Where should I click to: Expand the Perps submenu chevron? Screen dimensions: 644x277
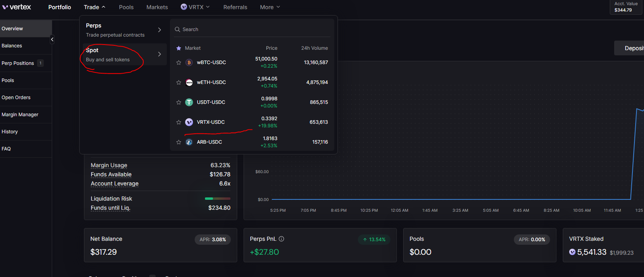coord(160,30)
